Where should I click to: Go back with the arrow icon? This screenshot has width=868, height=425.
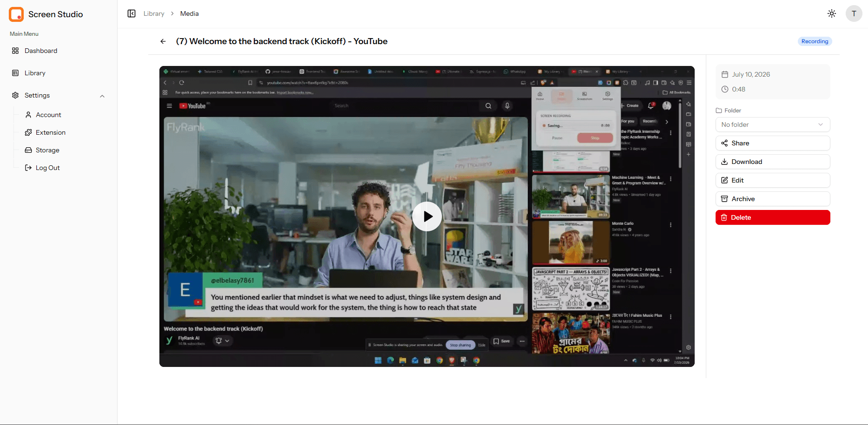[163, 41]
